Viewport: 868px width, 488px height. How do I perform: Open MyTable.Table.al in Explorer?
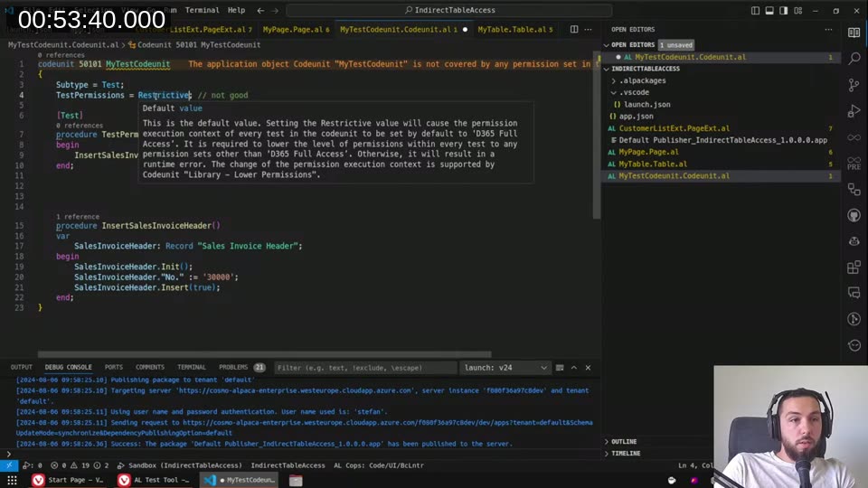click(x=653, y=164)
